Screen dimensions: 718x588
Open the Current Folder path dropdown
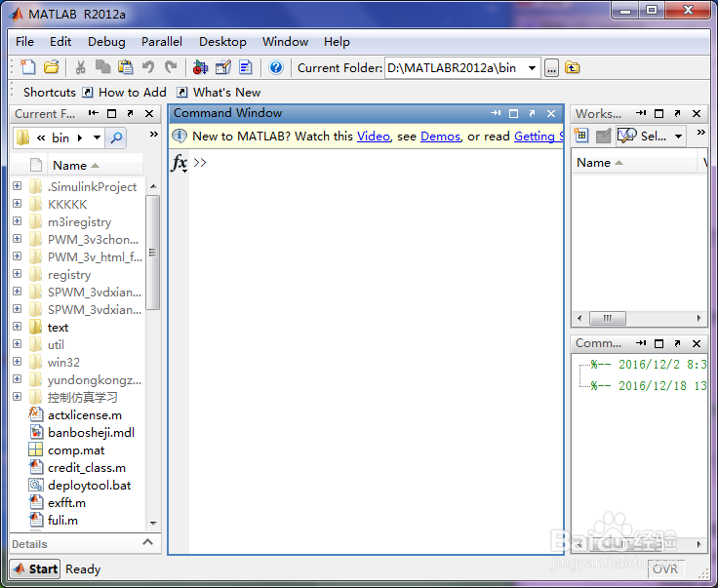coord(532,68)
